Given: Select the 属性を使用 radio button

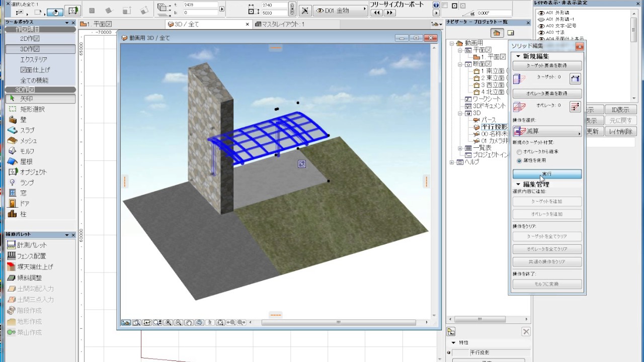Looking at the screenshot, I should pos(519,161).
